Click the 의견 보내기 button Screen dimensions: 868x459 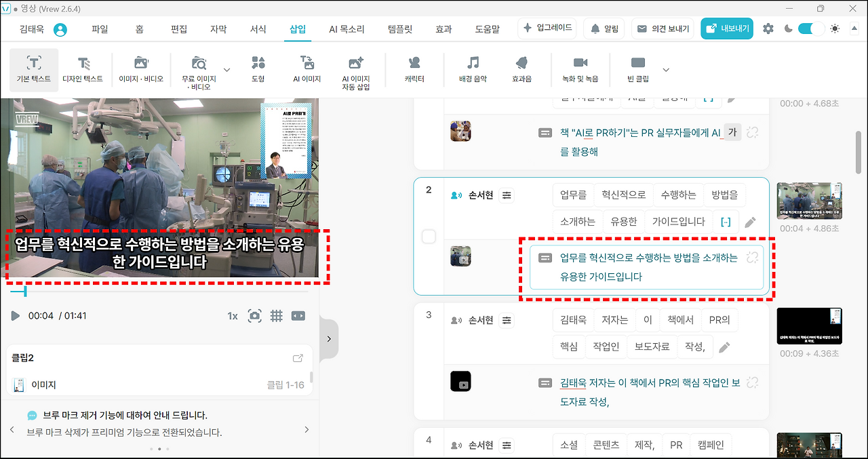[x=663, y=28]
